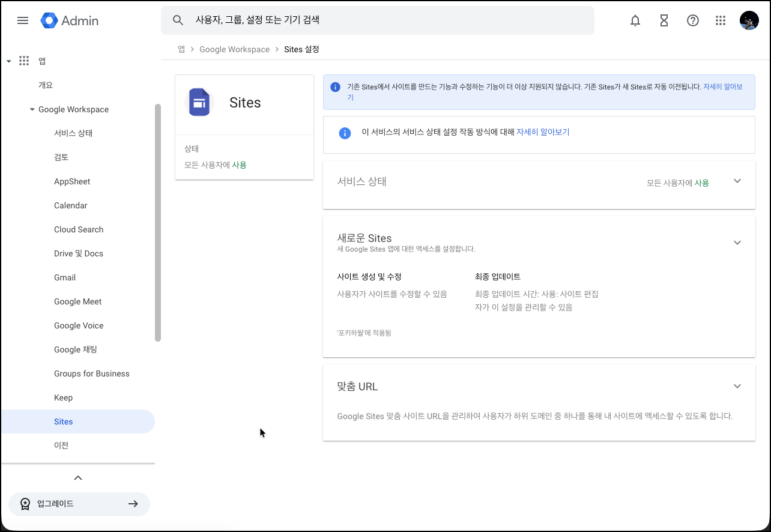Open Google 채팅 in the sidebar
771x532 pixels.
[76, 349]
